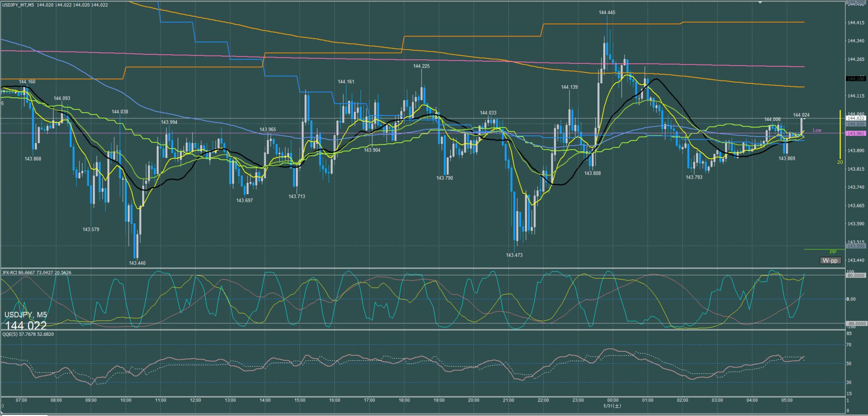Click the 143.868 price label
This screenshot has height=416, width=868.
pos(33,159)
